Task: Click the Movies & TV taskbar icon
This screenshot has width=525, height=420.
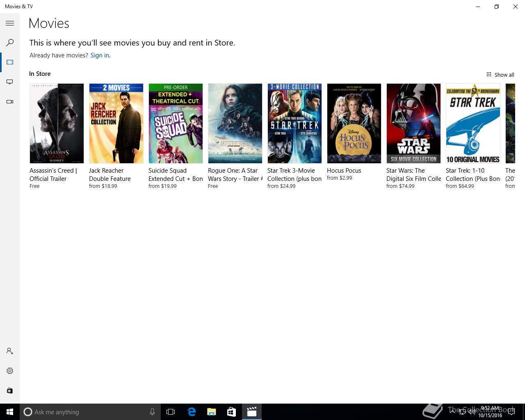Action: coord(251,412)
